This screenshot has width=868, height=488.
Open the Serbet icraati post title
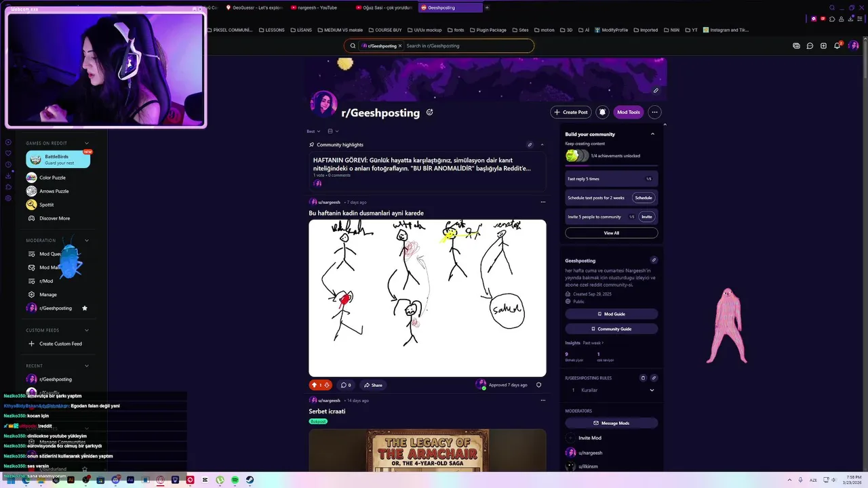327,411
